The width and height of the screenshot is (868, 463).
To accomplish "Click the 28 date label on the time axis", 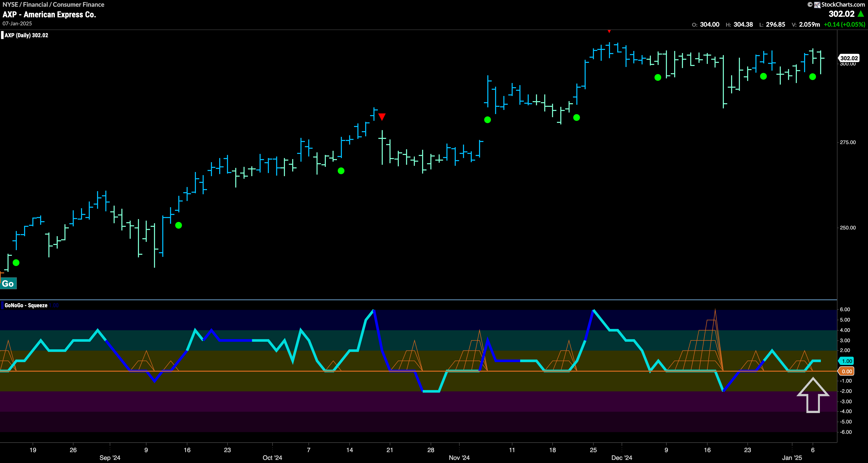I will (431, 450).
